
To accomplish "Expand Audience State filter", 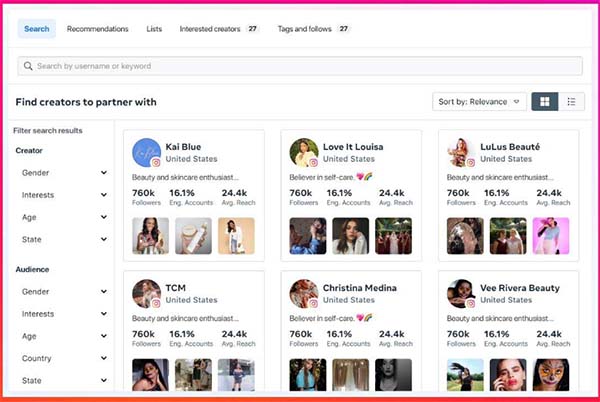I will click(x=64, y=381).
